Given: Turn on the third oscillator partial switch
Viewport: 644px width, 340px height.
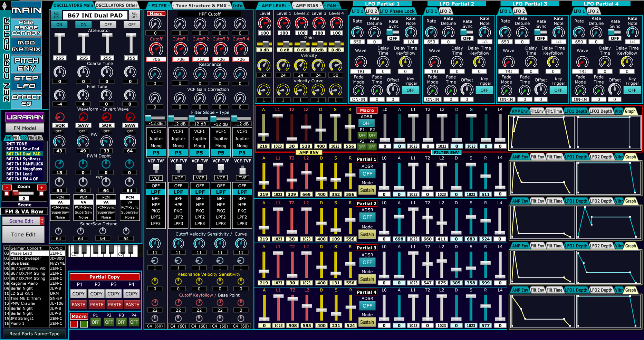Looking at the screenshot, I should click(x=108, y=25).
